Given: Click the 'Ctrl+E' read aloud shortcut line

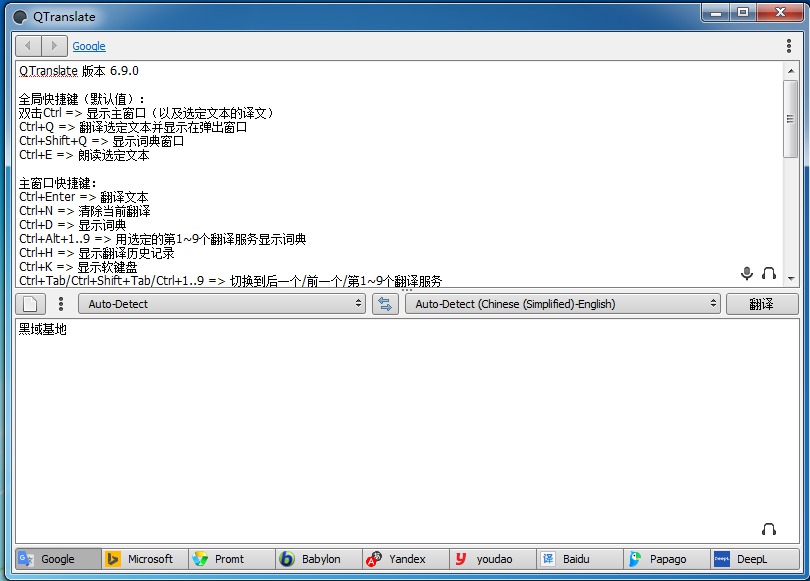Looking at the screenshot, I should [x=84, y=155].
